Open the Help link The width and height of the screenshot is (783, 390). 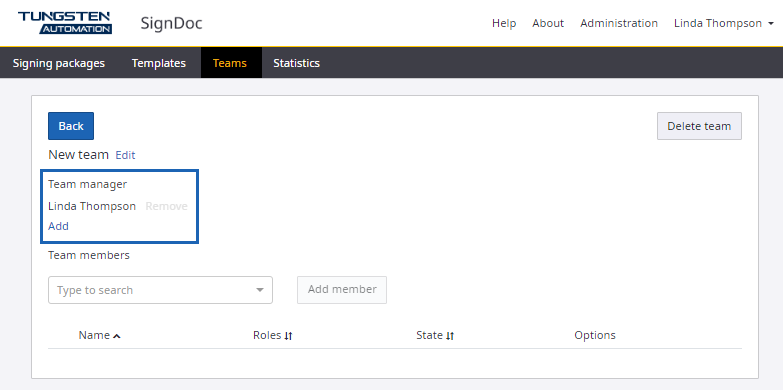pyautogui.click(x=504, y=23)
